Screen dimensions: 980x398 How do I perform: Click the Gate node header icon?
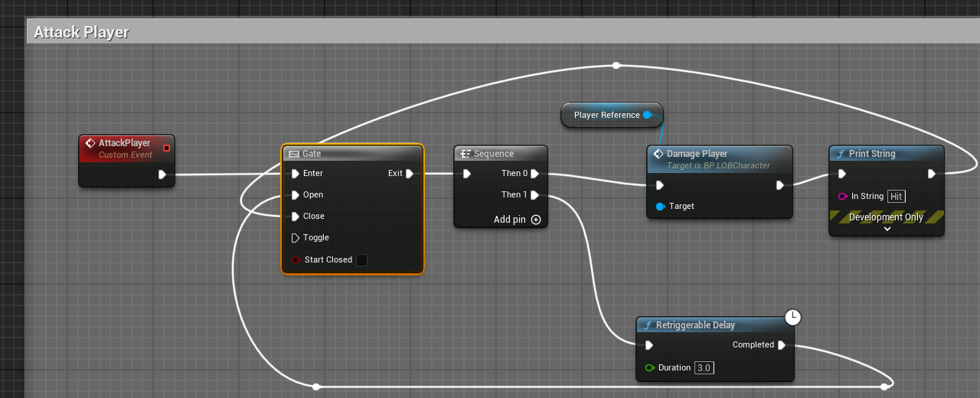(x=293, y=154)
